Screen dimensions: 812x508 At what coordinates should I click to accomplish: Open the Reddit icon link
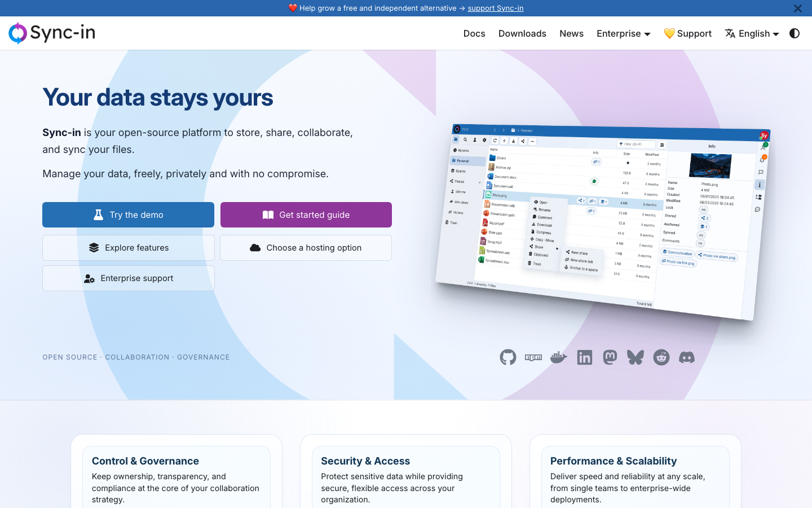pos(661,357)
